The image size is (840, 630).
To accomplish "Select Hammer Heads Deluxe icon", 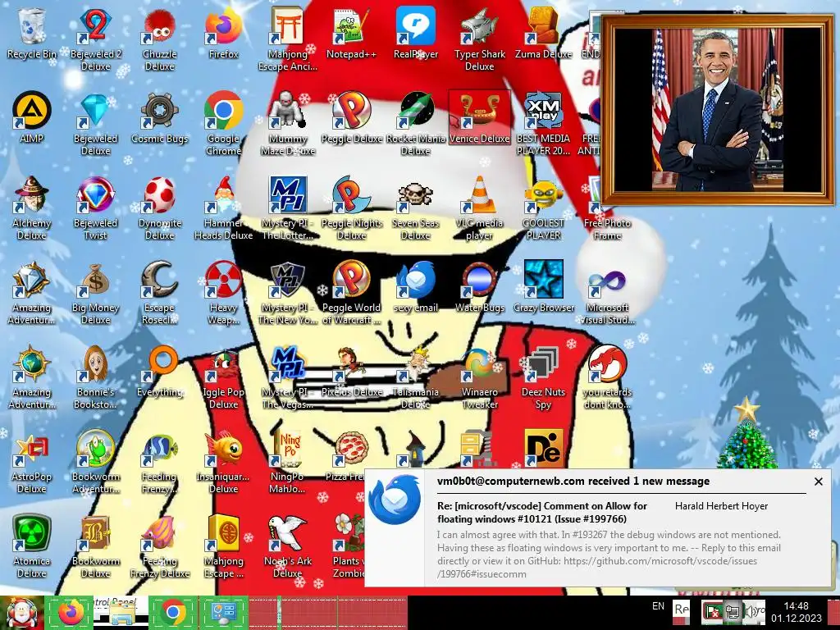I will [x=223, y=208].
